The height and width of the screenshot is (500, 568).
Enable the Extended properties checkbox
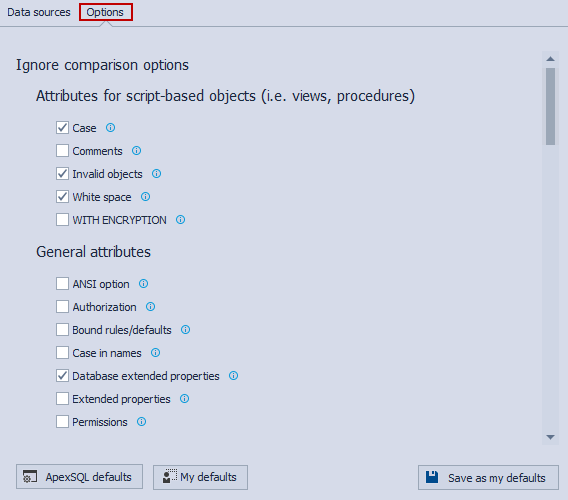tap(62, 399)
